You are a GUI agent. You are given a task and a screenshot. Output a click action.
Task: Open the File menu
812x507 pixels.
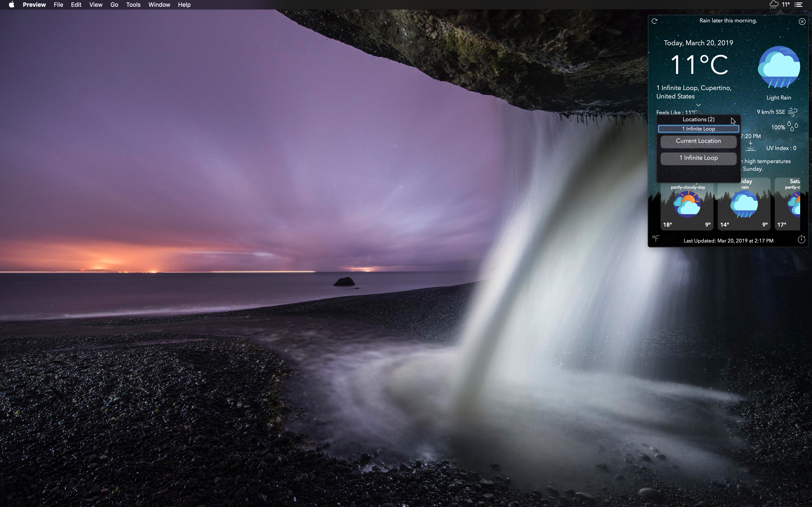coord(58,5)
